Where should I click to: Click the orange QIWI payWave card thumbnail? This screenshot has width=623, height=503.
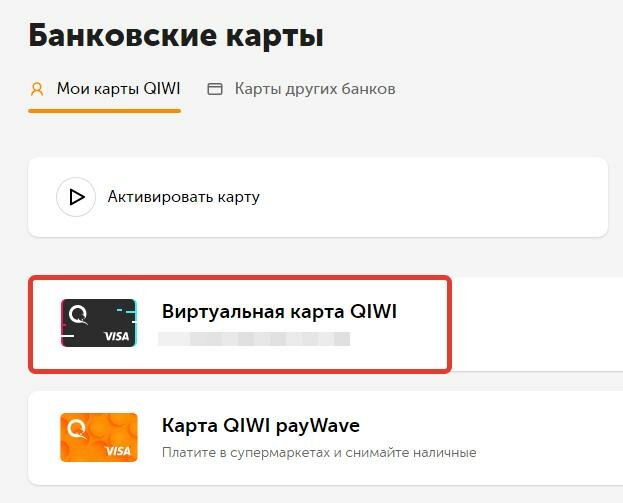coord(99,437)
